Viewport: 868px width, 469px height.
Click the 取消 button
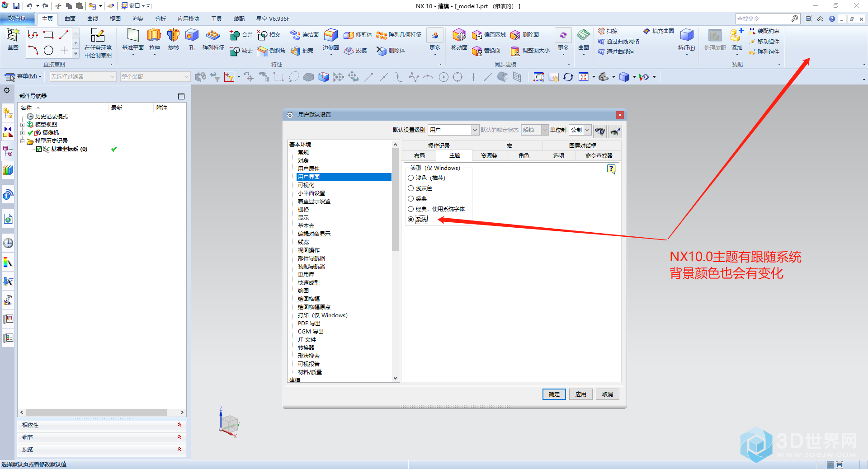tap(608, 394)
